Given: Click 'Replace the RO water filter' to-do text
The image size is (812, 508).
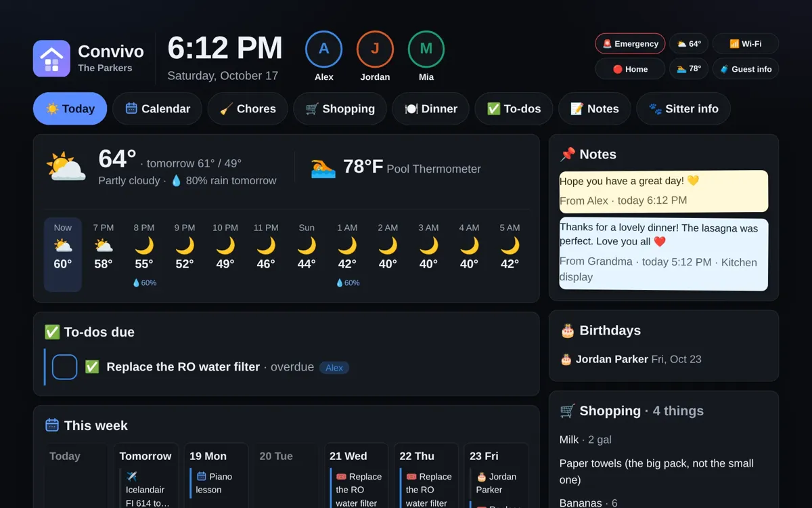Looking at the screenshot, I should 183,367.
